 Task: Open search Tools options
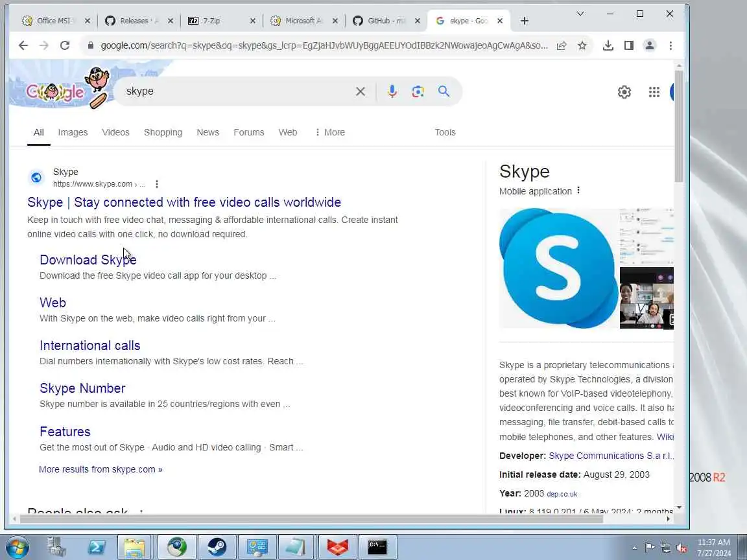click(445, 132)
